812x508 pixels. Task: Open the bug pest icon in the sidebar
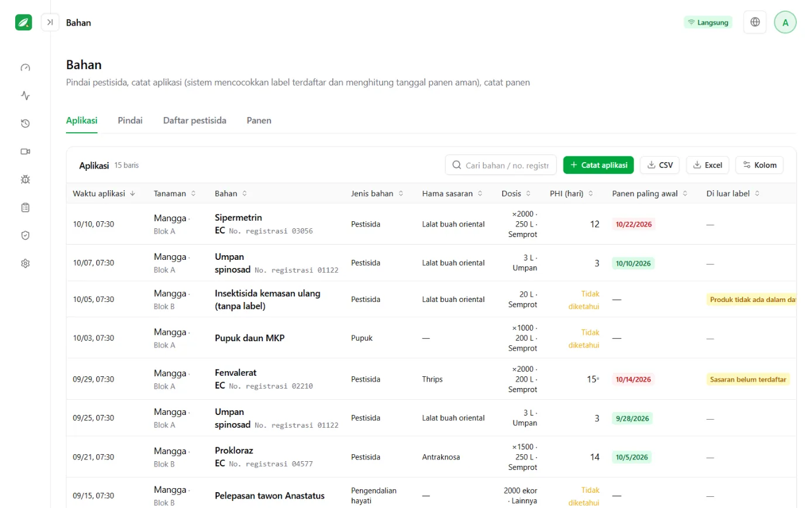pos(25,179)
